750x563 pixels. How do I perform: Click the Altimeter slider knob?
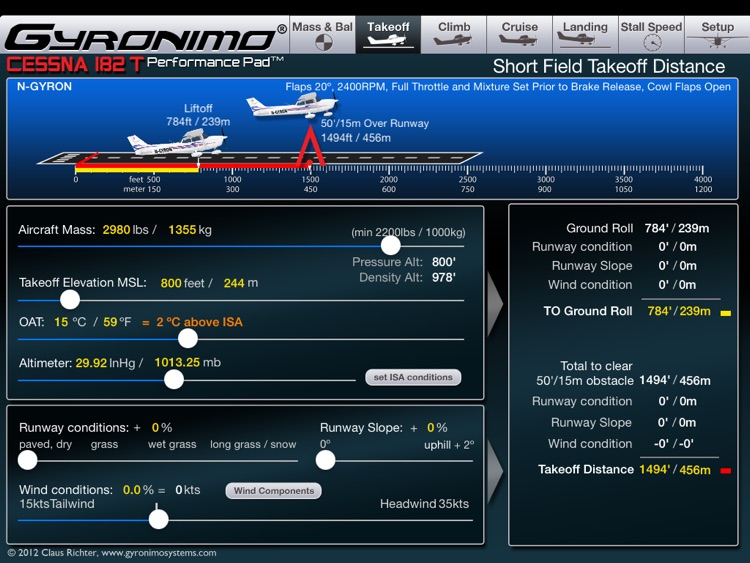(x=174, y=380)
